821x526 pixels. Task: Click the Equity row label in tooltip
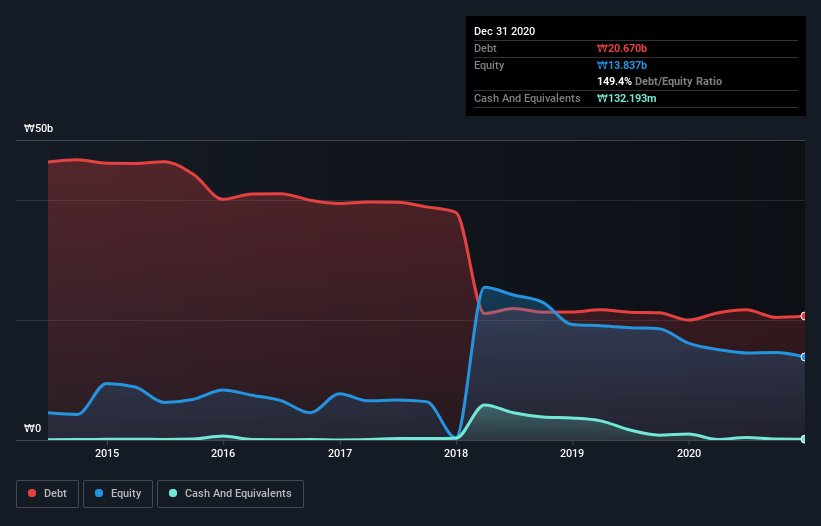coord(489,65)
